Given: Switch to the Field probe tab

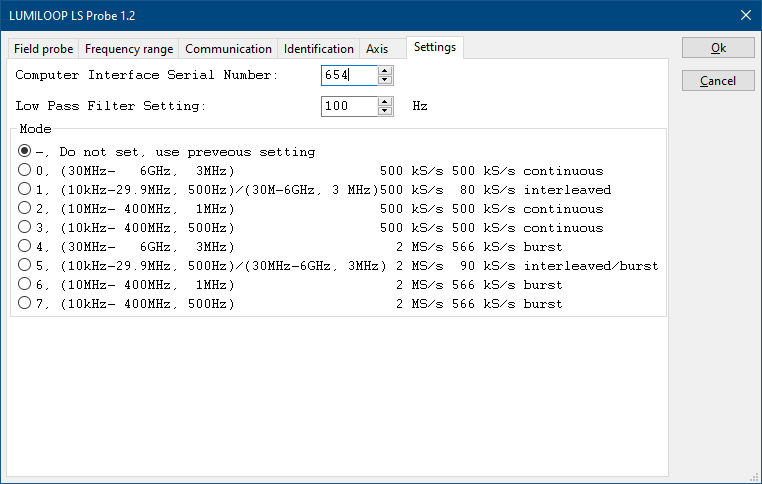Looking at the screenshot, I should coord(43,49).
